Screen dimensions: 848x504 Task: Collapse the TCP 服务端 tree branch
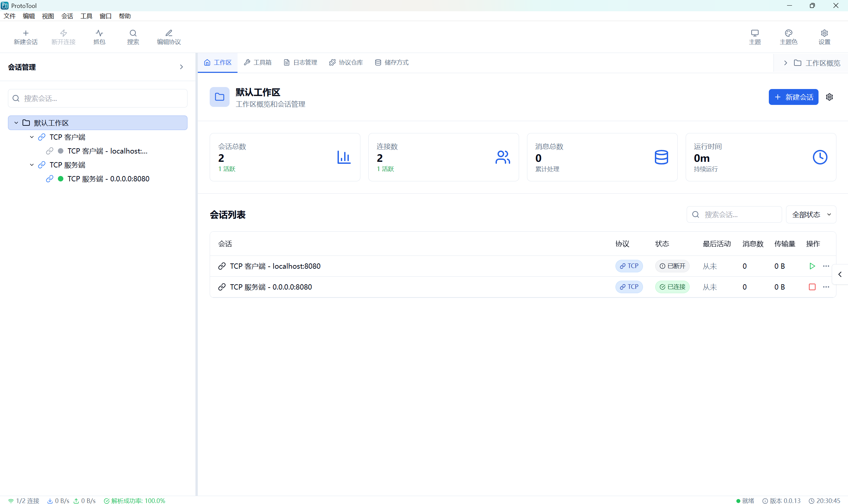click(31, 165)
